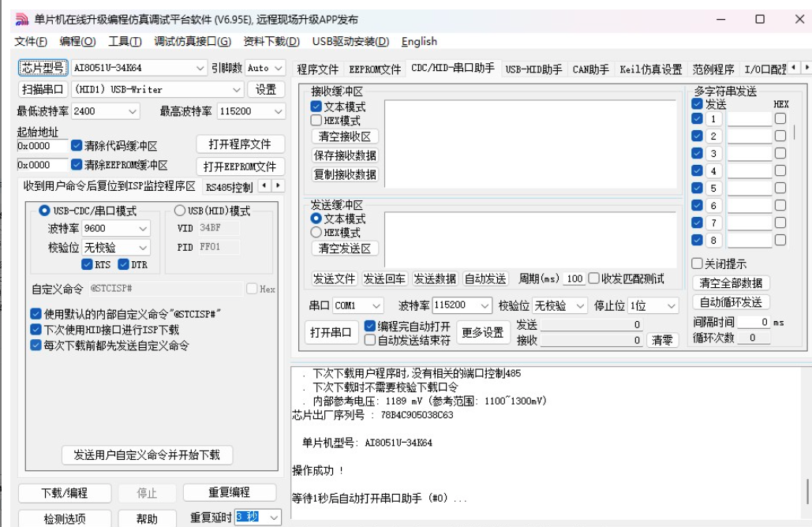The width and height of the screenshot is (812, 527).
Task: Click the 自动循环发送 button
Action: pos(731,302)
